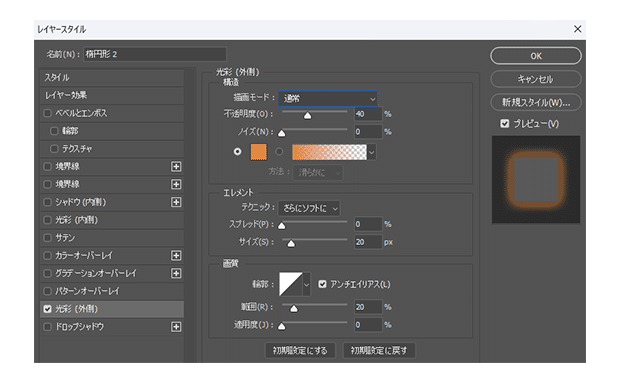This screenshot has height=383, width=620.
Task: Click the 範囲 slider handle
Action: (x=294, y=309)
